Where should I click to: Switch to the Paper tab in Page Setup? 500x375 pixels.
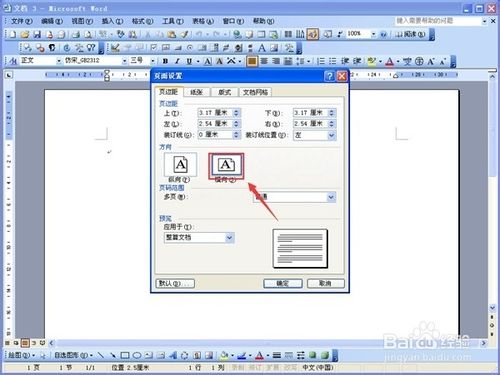[x=197, y=92]
